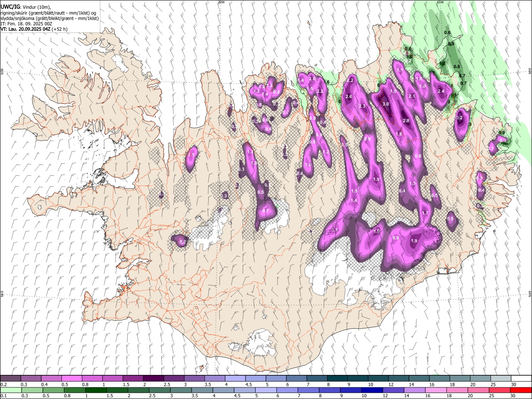Click the 2.6 snowfall value on the map
The width and height of the screenshot is (532, 399).
pos(349,96)
